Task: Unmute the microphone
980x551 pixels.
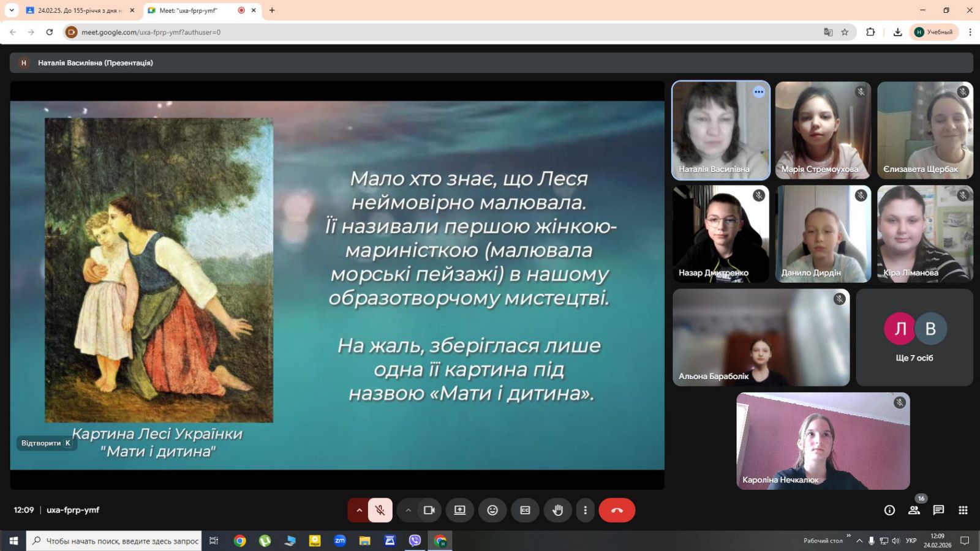Action: (x=380, y=510)
